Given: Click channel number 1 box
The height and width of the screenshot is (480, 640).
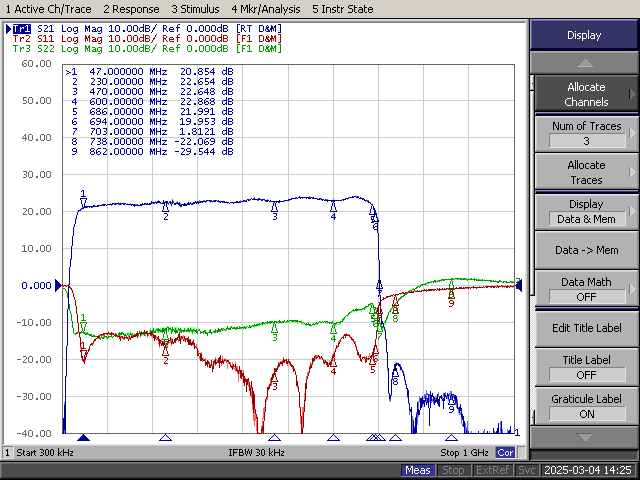Looking at the screenshot, I should (x=7, y=453).
